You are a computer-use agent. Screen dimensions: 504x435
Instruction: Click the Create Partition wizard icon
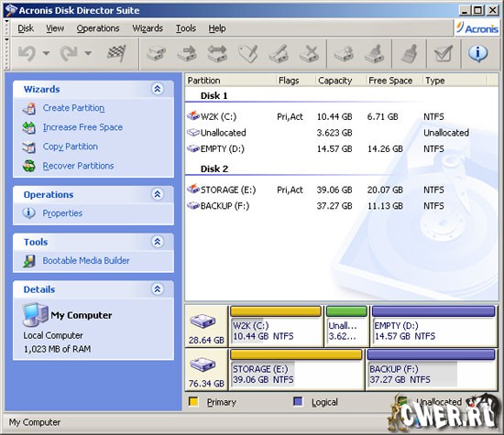click(x=29, y=108)
